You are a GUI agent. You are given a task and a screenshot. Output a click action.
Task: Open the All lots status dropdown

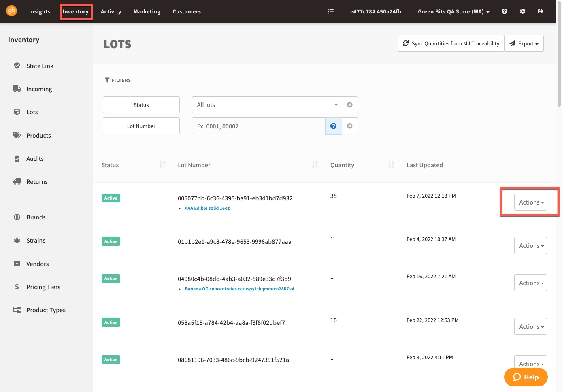[267, 105]
